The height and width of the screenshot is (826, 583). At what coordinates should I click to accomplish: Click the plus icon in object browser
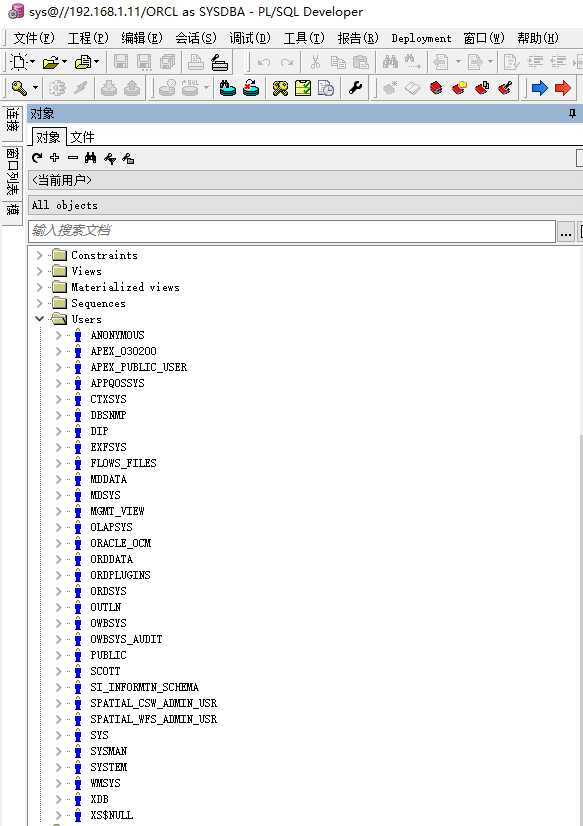(55, 158)
